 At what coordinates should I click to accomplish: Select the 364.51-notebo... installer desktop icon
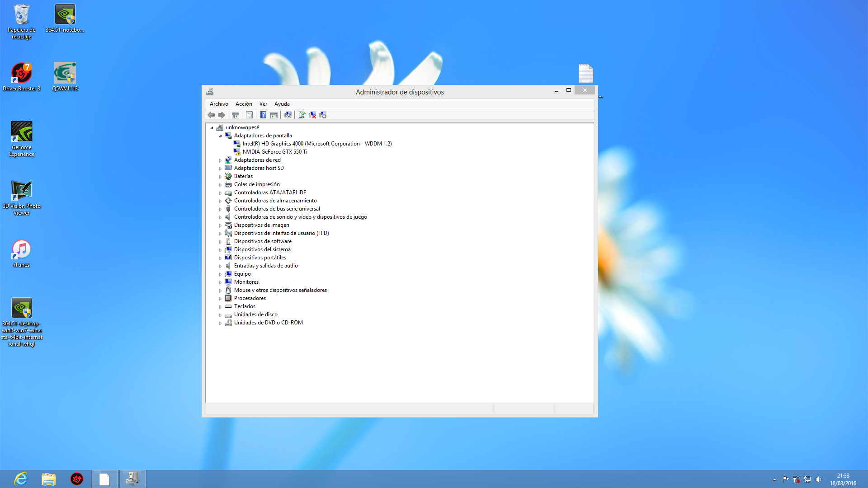(65, 19)
